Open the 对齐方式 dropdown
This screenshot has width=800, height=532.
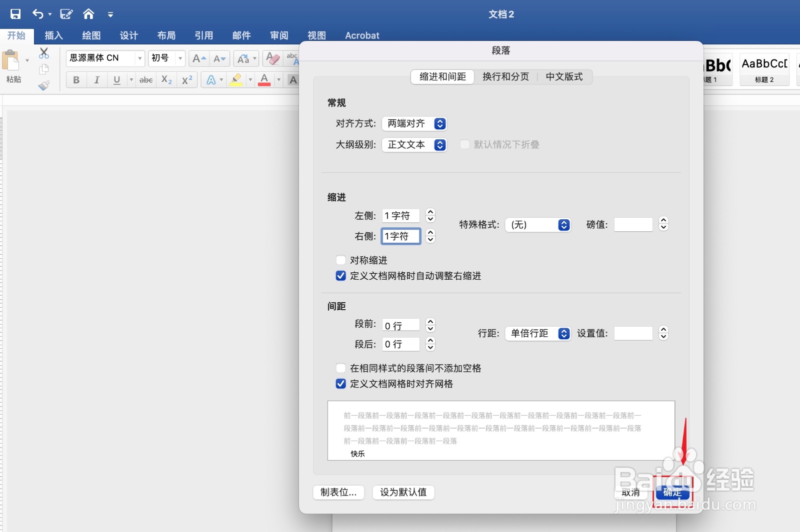[414, 123]
